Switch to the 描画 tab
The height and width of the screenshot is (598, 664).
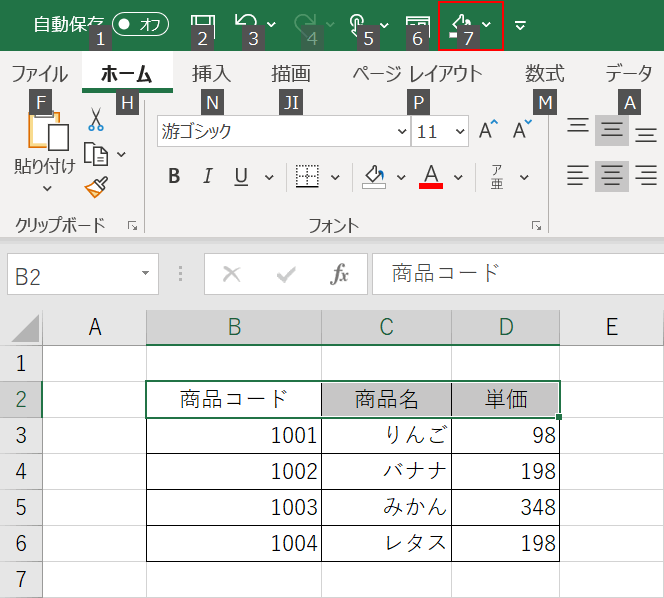[291, 74]
